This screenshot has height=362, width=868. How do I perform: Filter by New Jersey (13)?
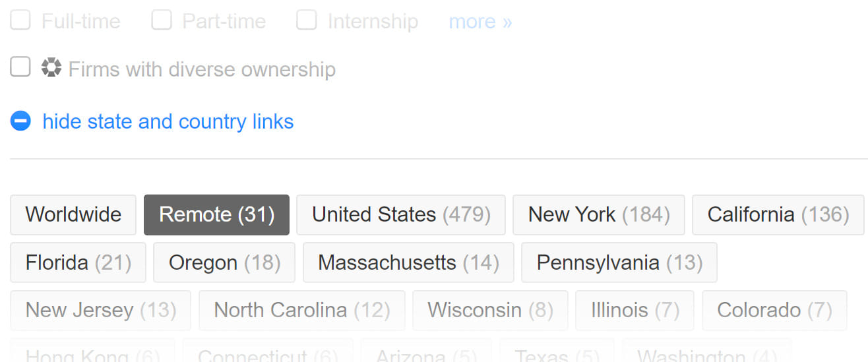coord(100,311)
